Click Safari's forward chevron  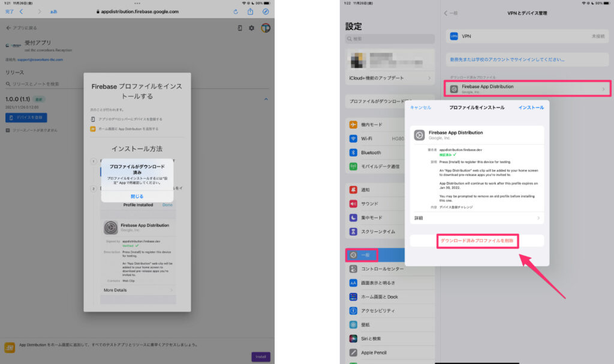click(39, 12)
